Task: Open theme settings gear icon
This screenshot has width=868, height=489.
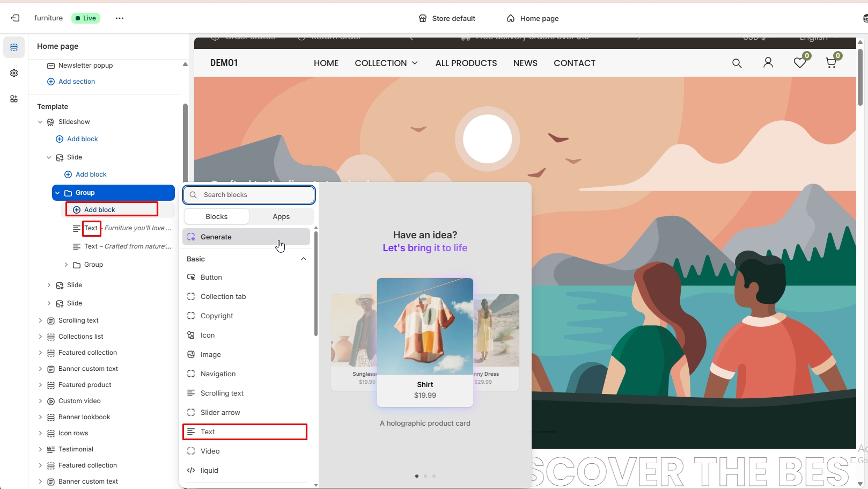Action: click(x=14, y=73)
